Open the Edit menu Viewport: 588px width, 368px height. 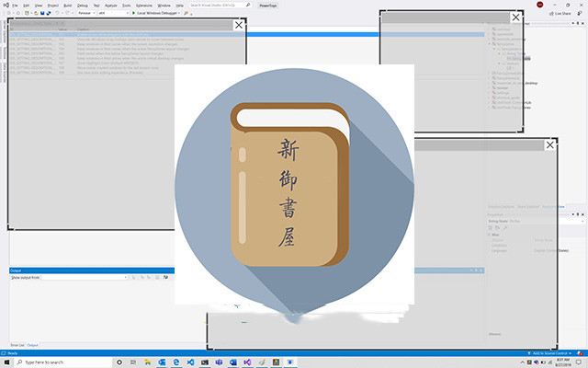coord(27,6)
